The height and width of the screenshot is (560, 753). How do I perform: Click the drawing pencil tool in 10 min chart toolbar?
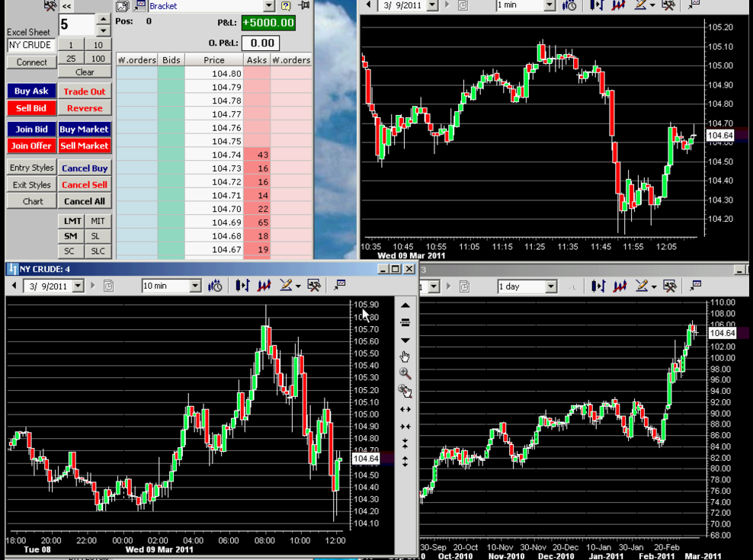(287, 286)
